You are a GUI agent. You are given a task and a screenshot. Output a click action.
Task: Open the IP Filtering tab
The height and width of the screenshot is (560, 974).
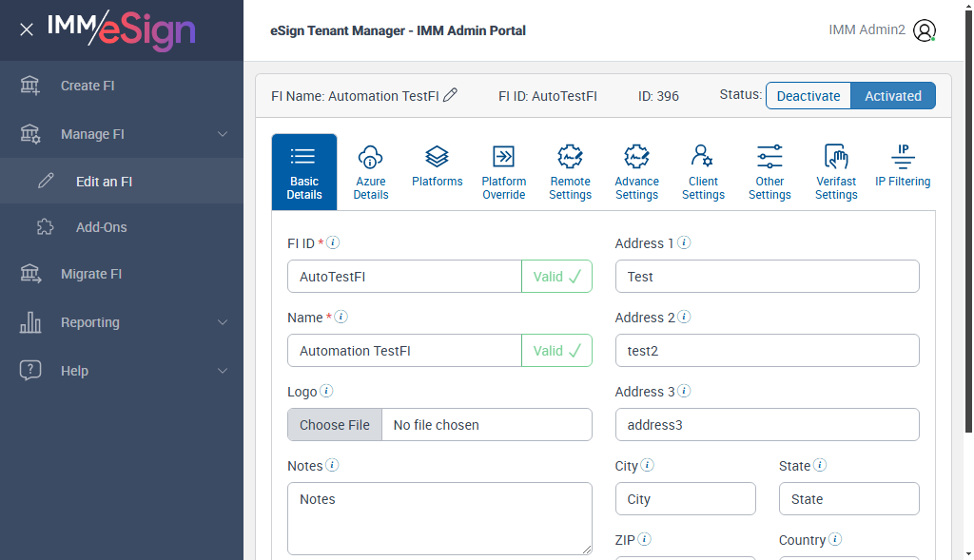pos(903,165)
